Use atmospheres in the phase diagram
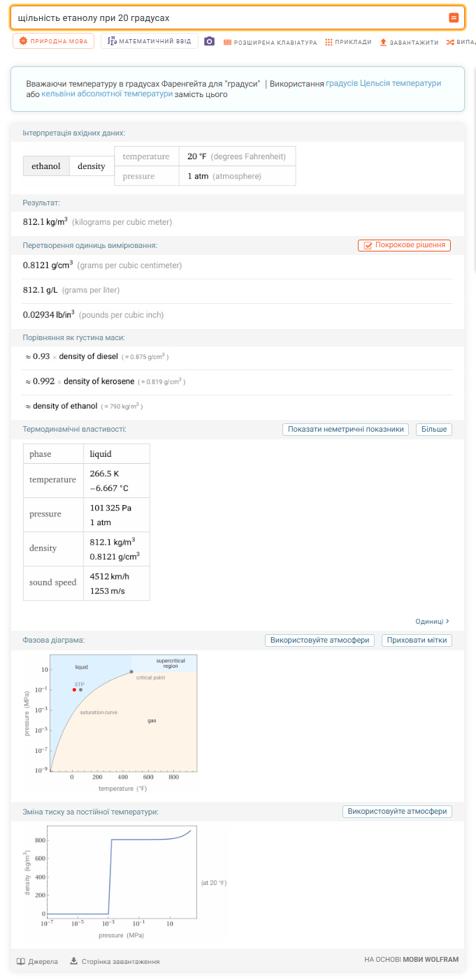Screen dimensions: 476x980 click(x=320, y=641)
